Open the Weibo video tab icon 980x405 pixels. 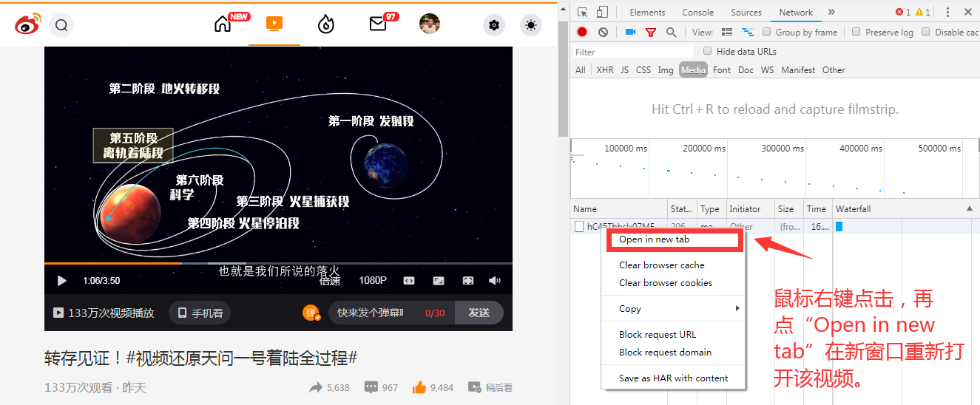[274, 24]
